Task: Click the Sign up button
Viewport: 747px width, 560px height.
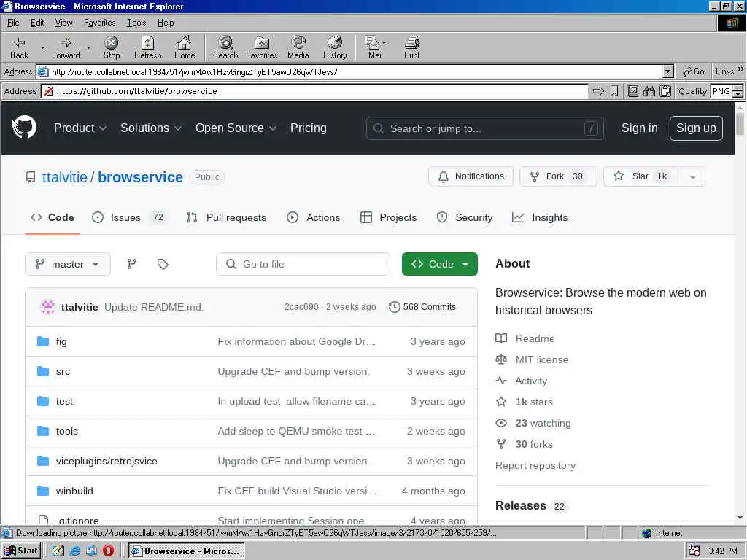Action: (696, 128)
